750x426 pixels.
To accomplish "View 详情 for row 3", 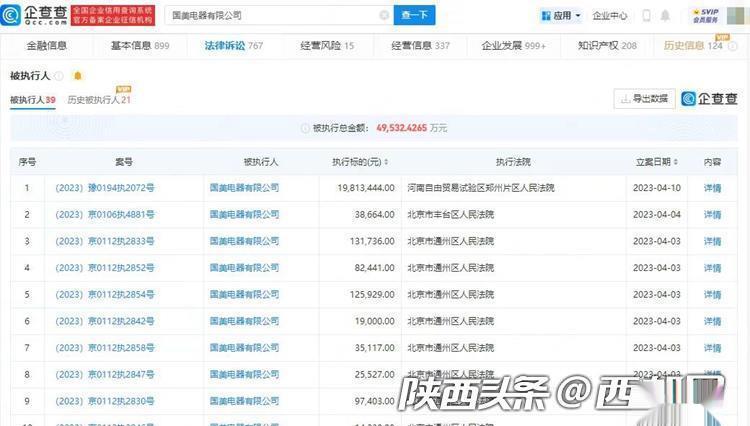I will tap(712, 241).
